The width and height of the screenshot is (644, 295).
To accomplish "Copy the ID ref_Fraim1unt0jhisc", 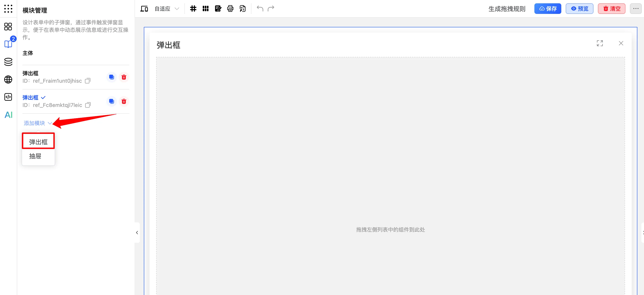I will click(x=88, y=81).
